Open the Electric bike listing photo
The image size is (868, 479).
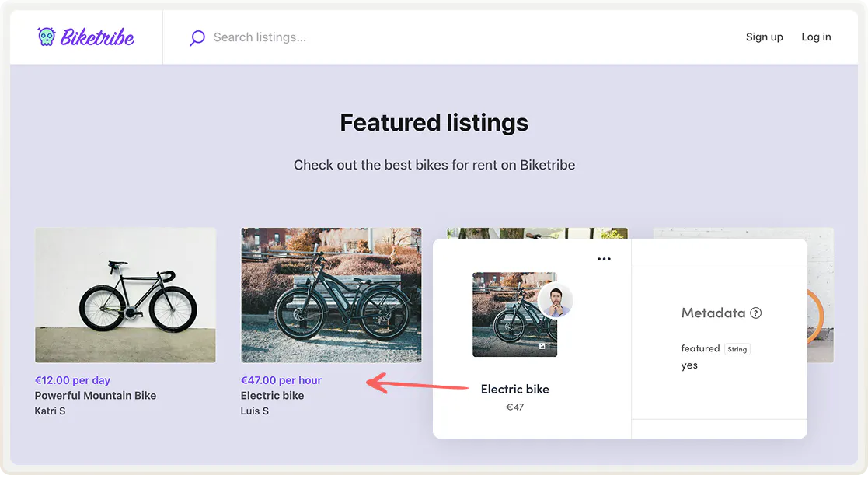click(331, 295)
